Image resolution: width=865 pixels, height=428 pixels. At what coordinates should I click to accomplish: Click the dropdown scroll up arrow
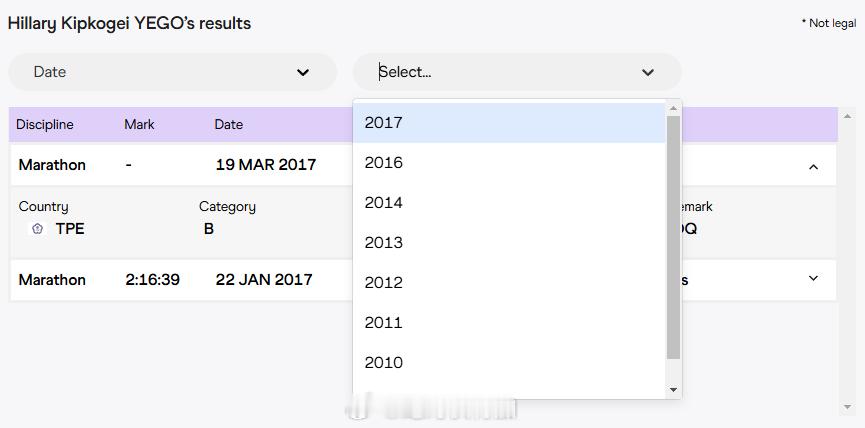(x=673, y=107)
